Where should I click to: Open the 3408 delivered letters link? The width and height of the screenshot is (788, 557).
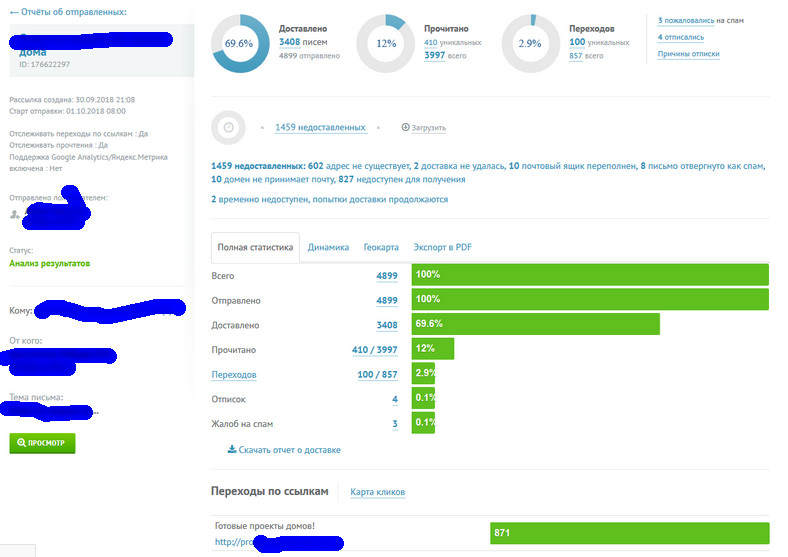289,42
